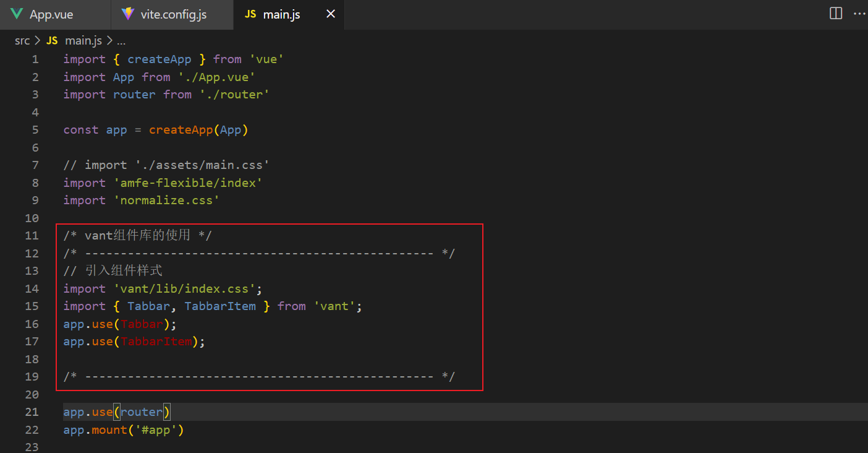Click the 'vue' string on line 1
Screen dimensions: 868x453
coord(266,59)
